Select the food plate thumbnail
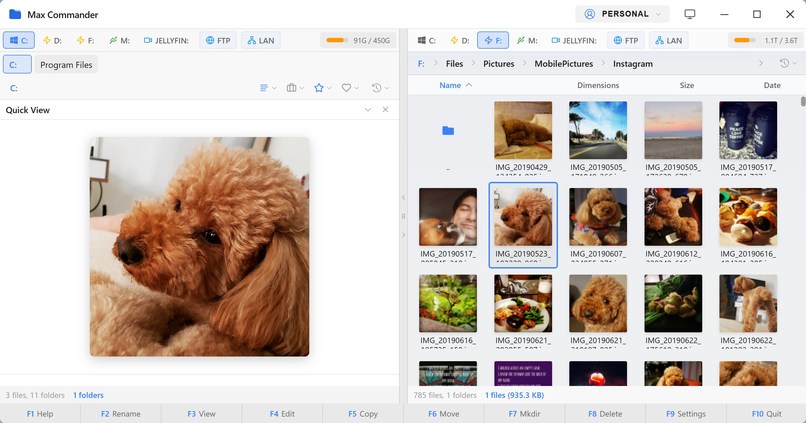Screen dimensions: 806x423 523,303
